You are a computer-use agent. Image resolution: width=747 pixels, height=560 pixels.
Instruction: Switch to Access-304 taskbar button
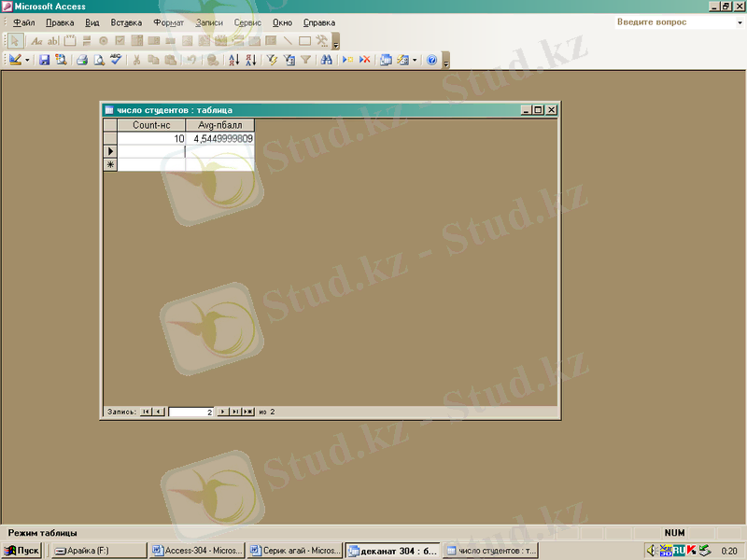tap(197, 551)
